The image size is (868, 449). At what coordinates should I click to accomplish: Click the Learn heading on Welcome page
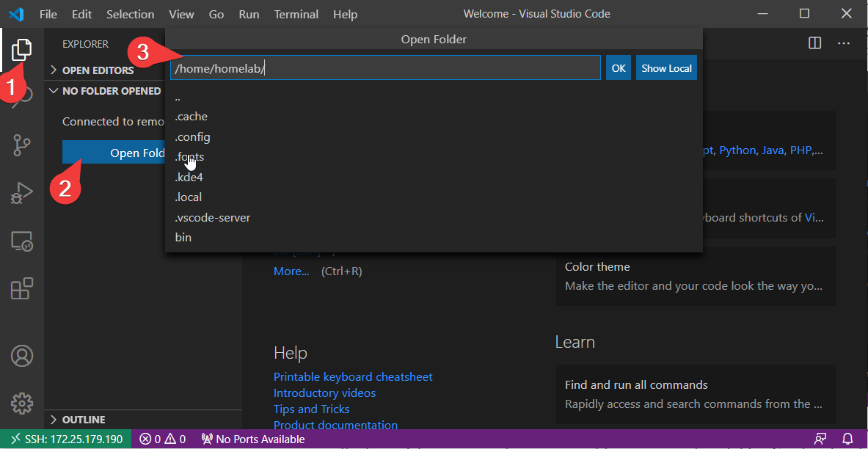tap(575, 342)
